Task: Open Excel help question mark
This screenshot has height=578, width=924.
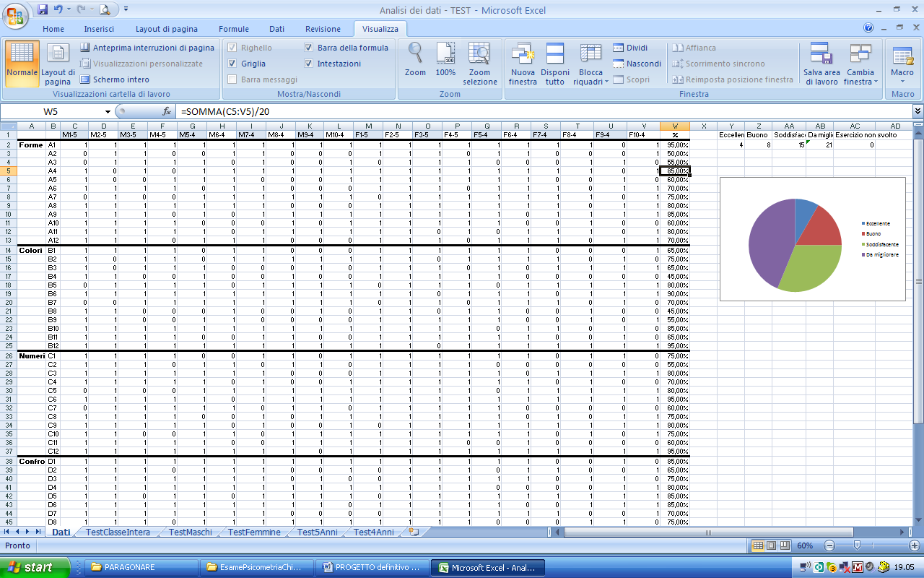Action: point(868,28)
